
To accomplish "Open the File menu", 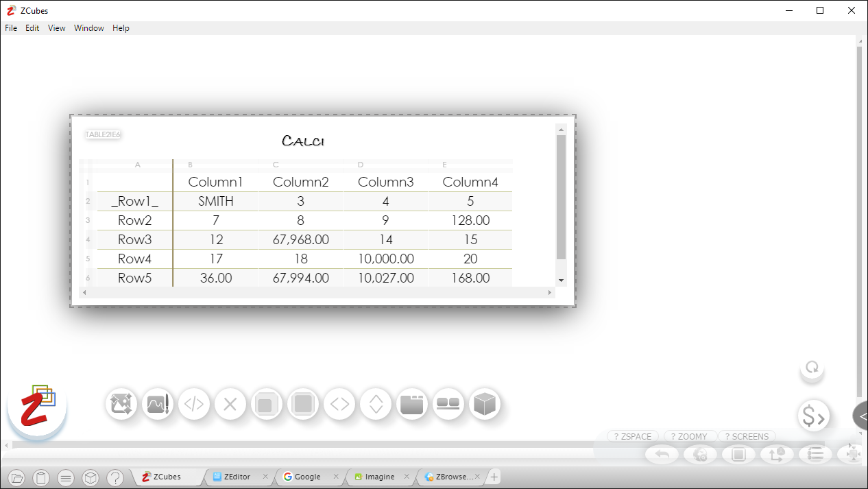I will tap(11, 28).
